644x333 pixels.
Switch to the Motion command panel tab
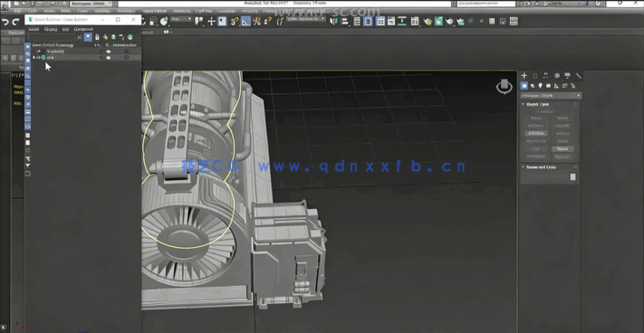point(557,76)
